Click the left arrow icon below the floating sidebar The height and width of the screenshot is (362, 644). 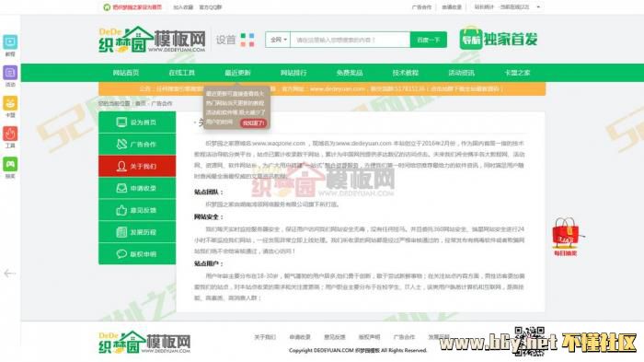(10, 274)
